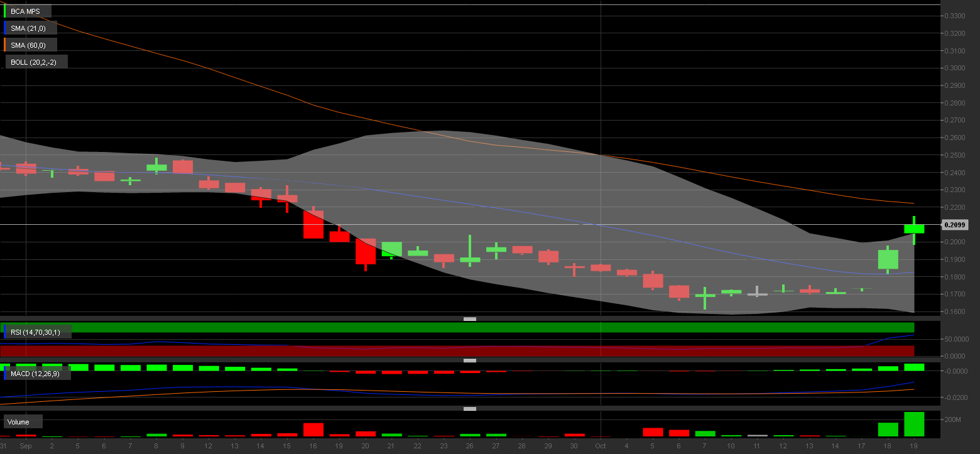Select the RSI (14,70,30,1) panel label
The image size is (980, 454).
tap(38, 332)
